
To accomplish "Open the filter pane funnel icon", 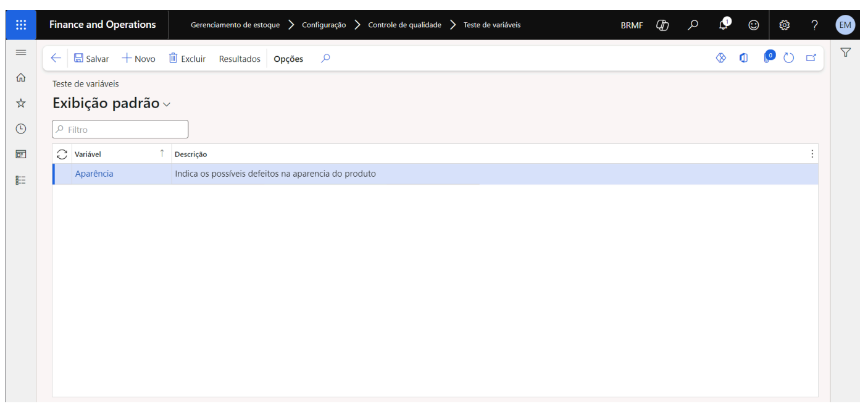I will (846, 53).
